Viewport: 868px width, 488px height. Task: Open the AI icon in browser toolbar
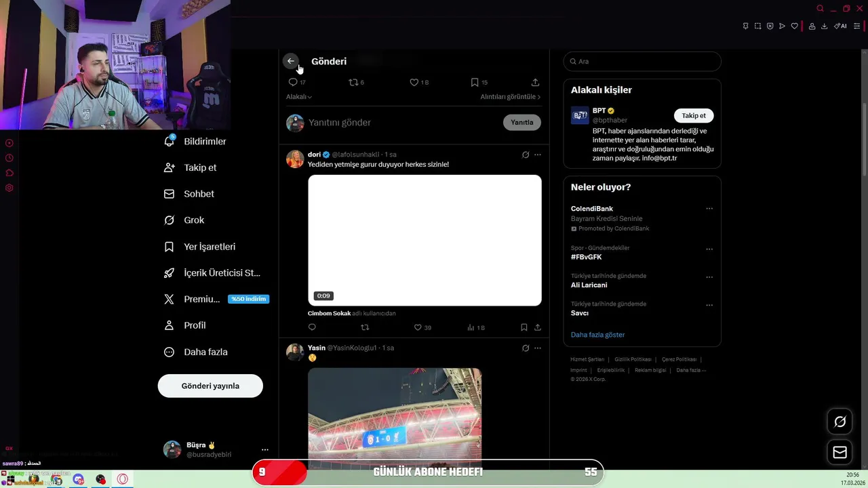(x=840, y=26)
